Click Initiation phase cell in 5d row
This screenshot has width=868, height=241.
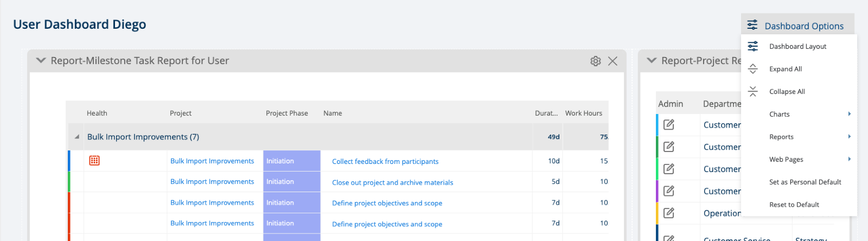[292, 182]
